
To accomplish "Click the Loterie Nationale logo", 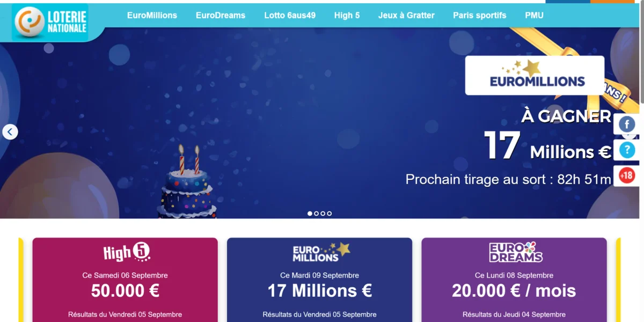I will [x=50, y=22].
